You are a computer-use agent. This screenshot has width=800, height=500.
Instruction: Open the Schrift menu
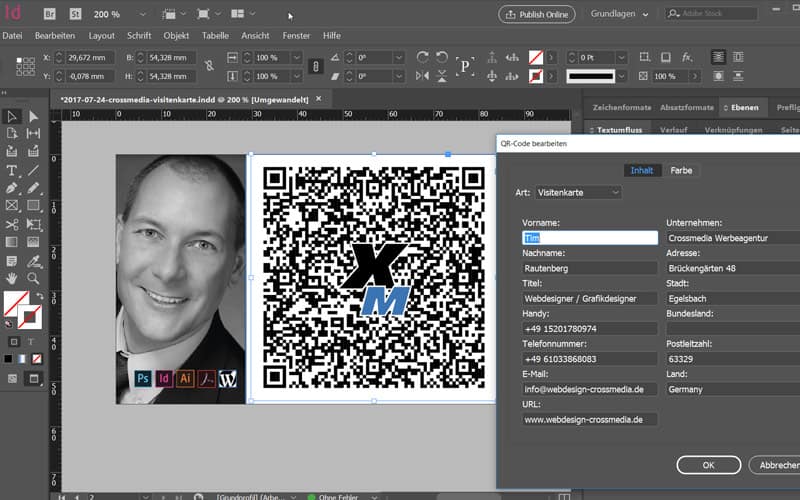[x=139, y=36]
